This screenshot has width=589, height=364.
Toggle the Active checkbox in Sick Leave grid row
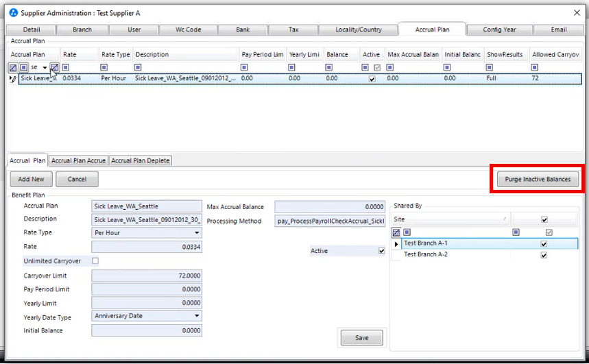coord(372,79)
